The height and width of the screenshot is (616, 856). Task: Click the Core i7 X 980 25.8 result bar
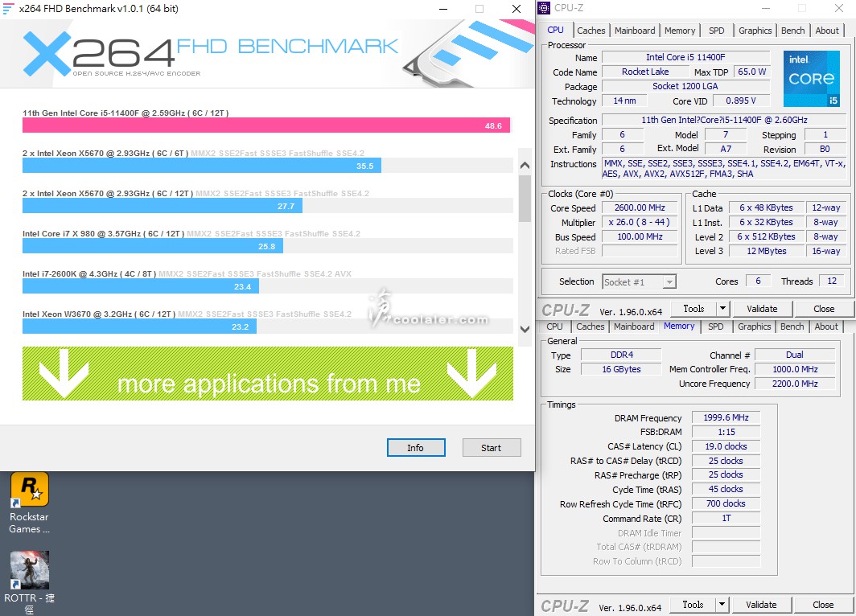click(153, 246)
